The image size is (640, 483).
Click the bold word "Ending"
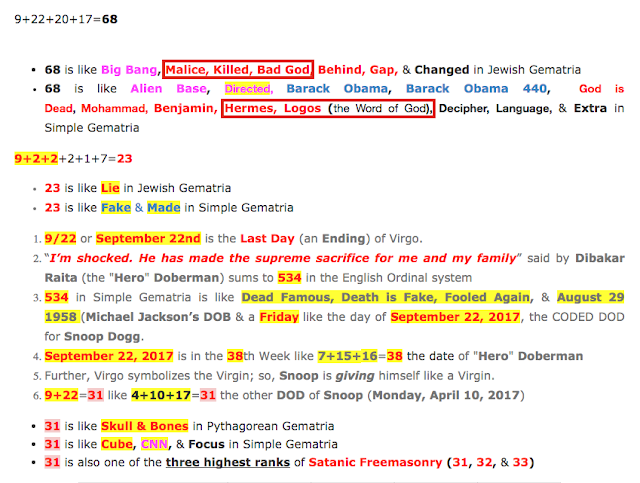tap(344, 238)
